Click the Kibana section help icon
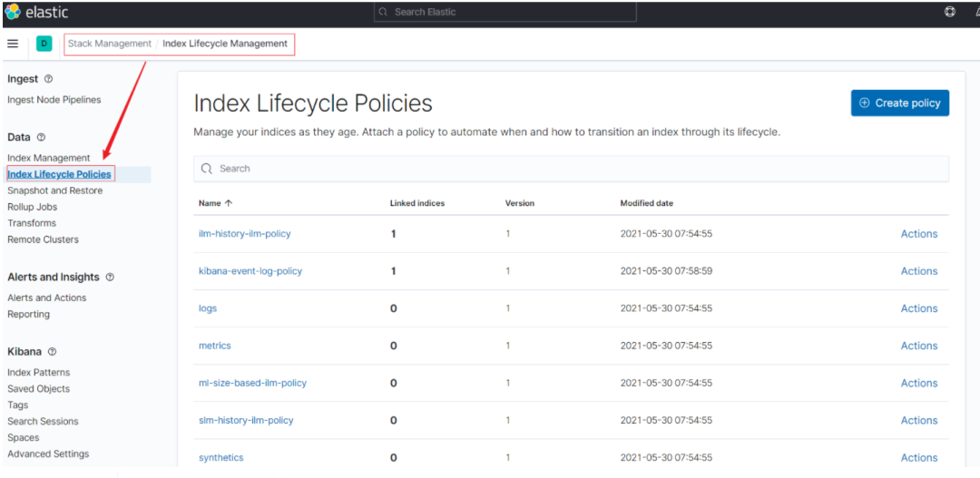 pyautogui.click(x=52, y=352)
